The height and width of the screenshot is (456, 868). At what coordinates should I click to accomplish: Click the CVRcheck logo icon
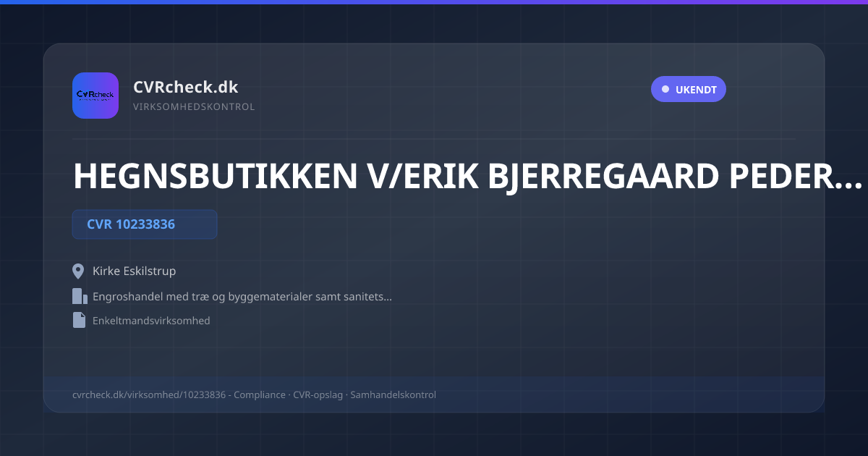pyautogui.click(x=95, y=96)
